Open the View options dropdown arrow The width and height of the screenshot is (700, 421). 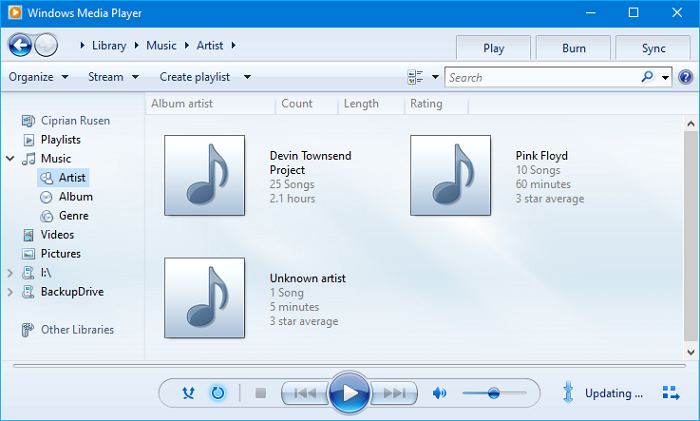coord(435,77)
